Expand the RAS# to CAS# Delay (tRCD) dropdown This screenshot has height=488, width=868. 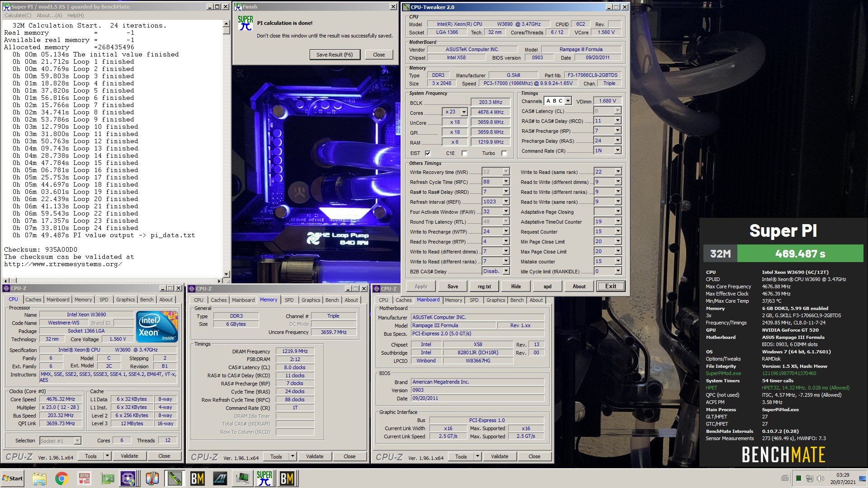coord(618,121)
